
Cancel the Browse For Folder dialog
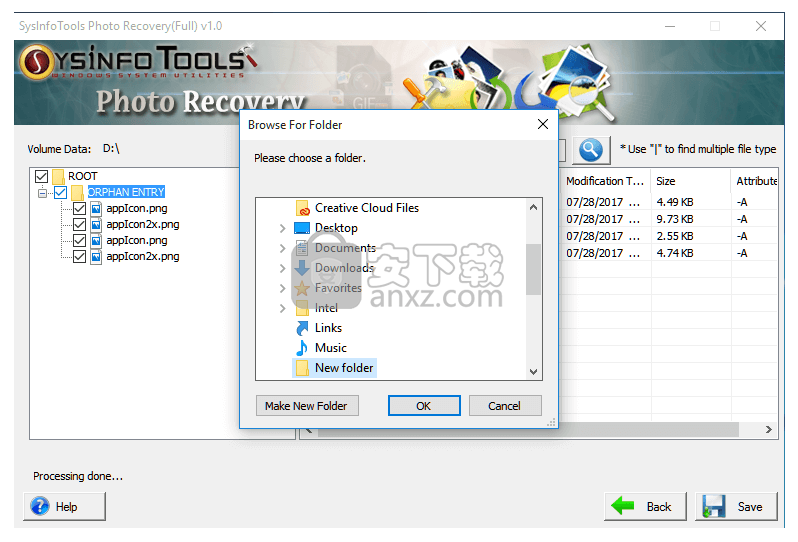pyautogui.click(x=505, y=406)
